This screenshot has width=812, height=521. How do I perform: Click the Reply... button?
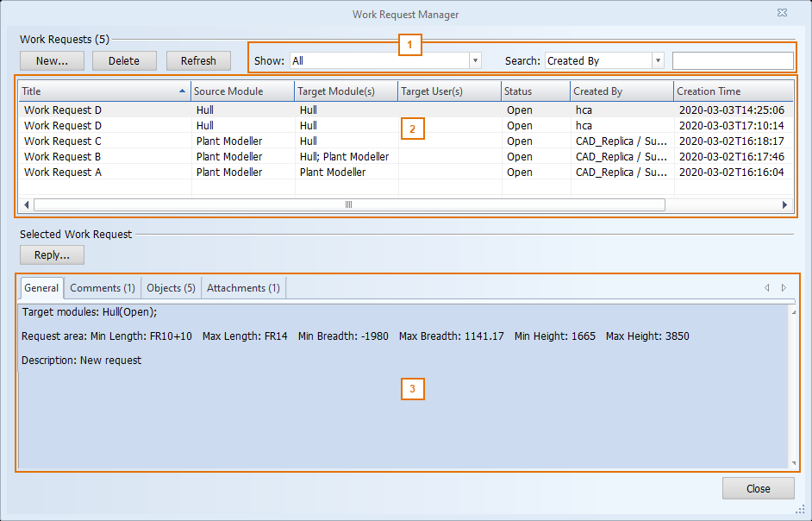coord(52,254)
